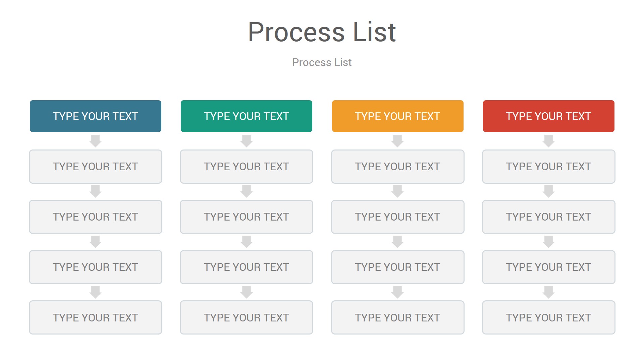The width and height of the screenshot is (644, 362).
Task: Select the green header box
Action: tap(247, 116)
